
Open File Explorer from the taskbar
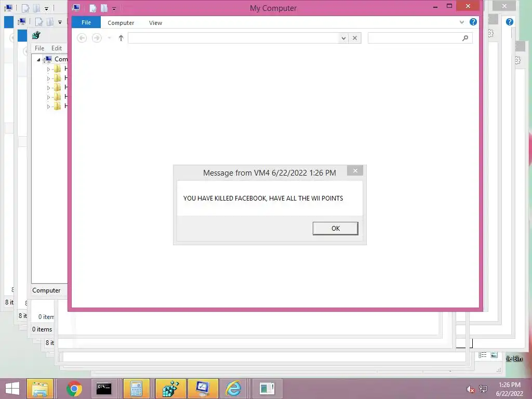point(39,389)
